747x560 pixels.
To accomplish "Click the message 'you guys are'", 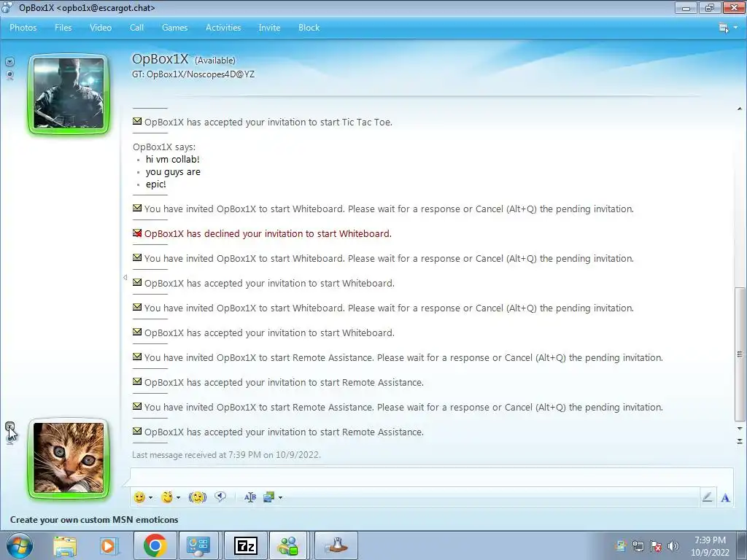I will [x=173, y=171].
